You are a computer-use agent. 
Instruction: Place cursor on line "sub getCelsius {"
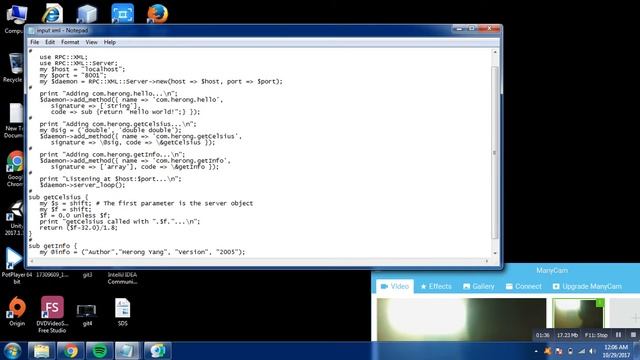[x=58, y=197]
